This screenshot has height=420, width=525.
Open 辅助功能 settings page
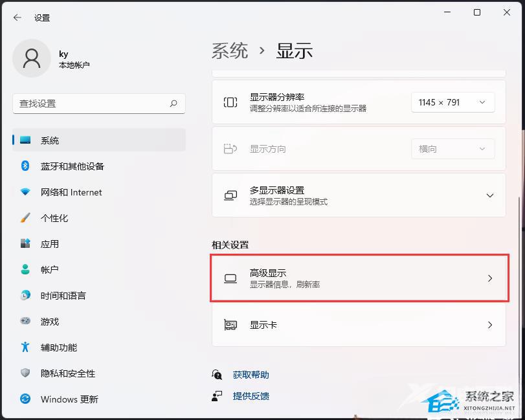(99, 347)
